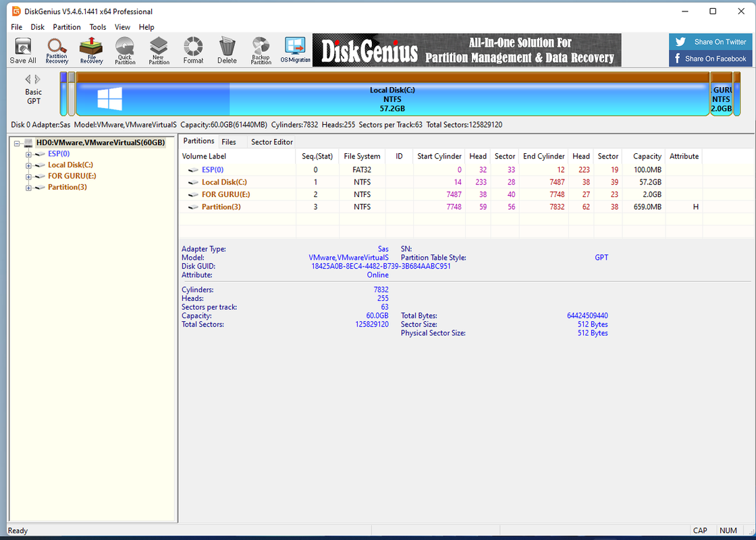Viewport: 756px width, 540px height.
Task: Select the small ESP block on disk map
Action: 63,94
